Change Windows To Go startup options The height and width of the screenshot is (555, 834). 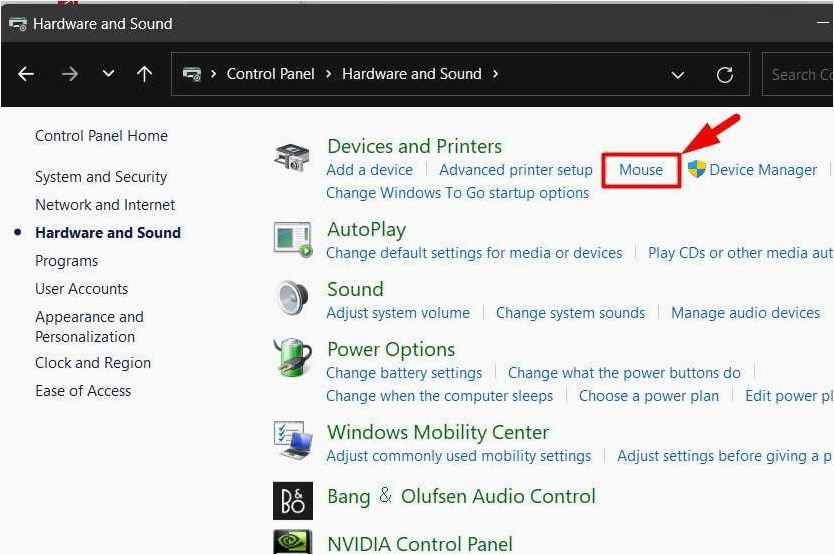click(x=457, y=193)
